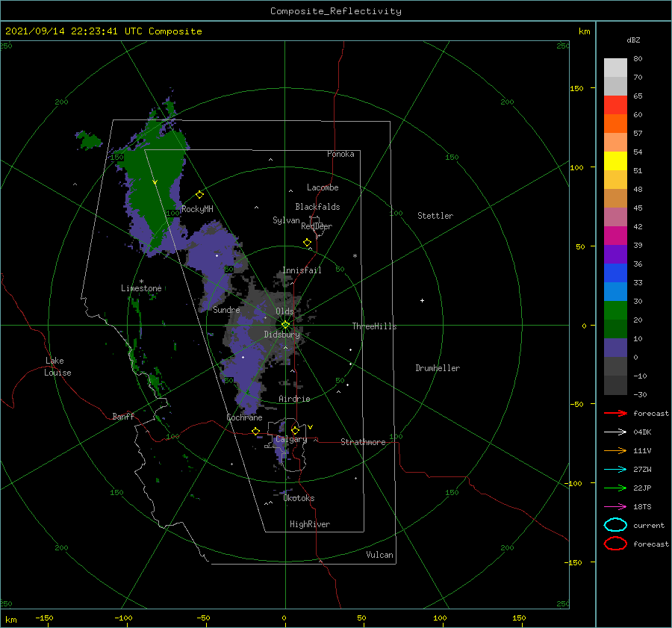This screenshot has height=628, width=672.
Task: Pick the cyan 27ZW arrow legend icon
Action: (x=615, y=470)
